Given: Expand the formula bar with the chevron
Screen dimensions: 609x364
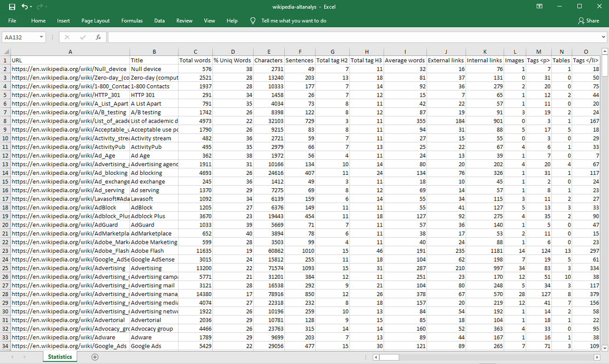Looking at the screenshot, I should pyautogui.click(x=604, y=37).
